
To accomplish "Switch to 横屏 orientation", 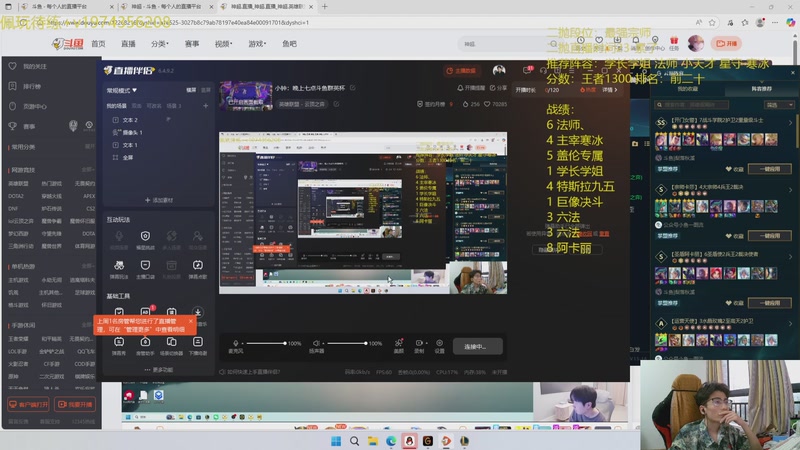I will [x=191, y=90].
